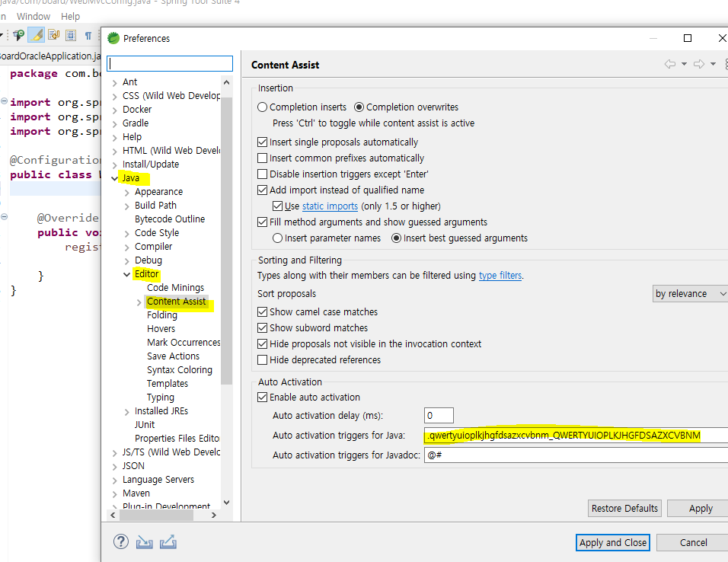Check Disable insertion triggers except 'Enter'
This screenshot has height=562, width=728.
click(x=262, y=174)
